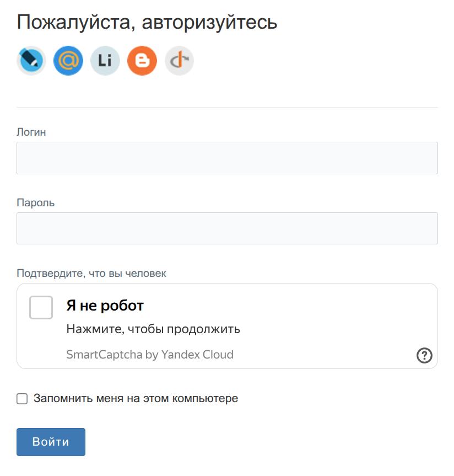Click the Пожалуйста, авторизуйтесь heading
The width and height of the screenshot is (454, 476).
click(147, 21)
